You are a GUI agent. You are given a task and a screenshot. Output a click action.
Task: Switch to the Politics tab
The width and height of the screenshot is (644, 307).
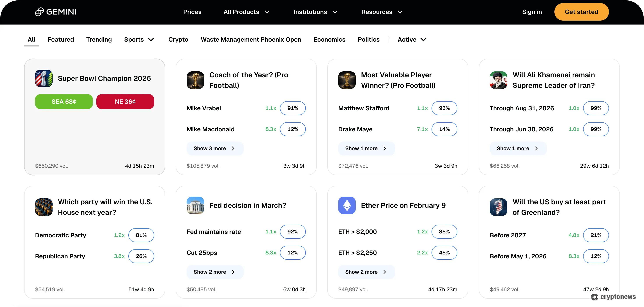point(368,39)
